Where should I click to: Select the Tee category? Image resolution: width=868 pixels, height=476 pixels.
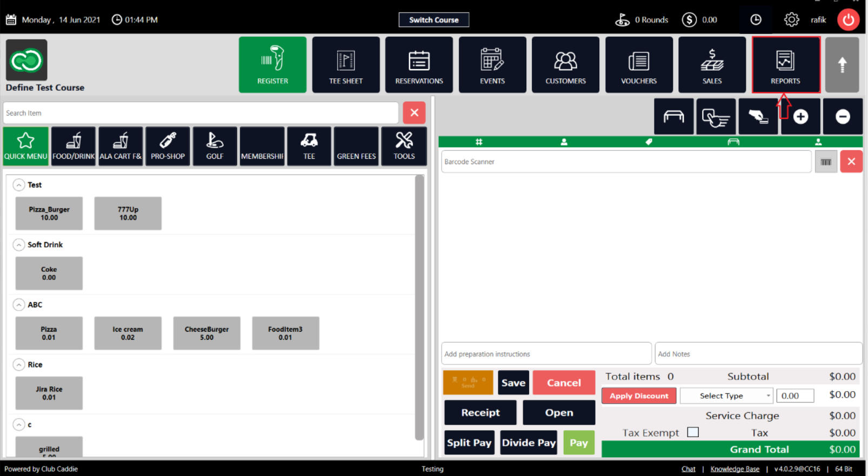309,146
